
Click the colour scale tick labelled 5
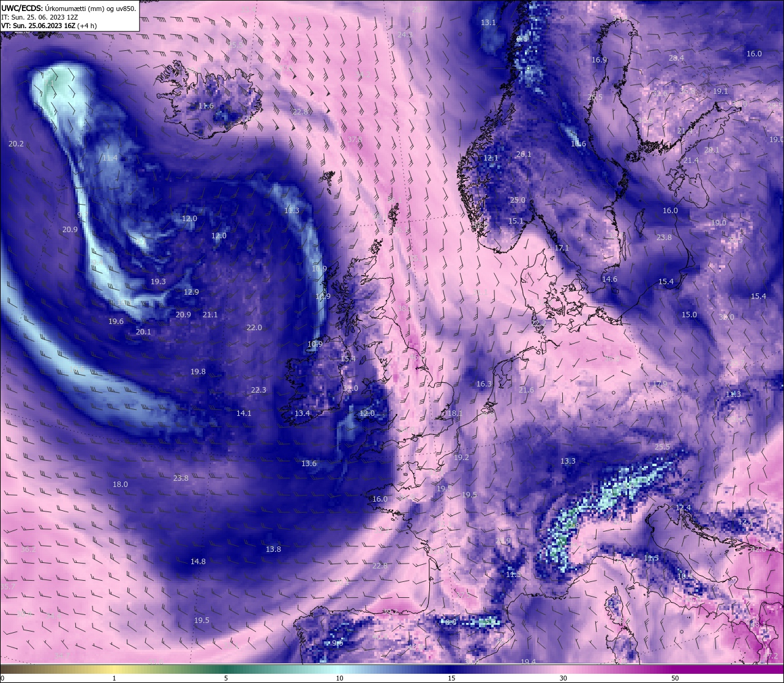[x=226, y=678]
